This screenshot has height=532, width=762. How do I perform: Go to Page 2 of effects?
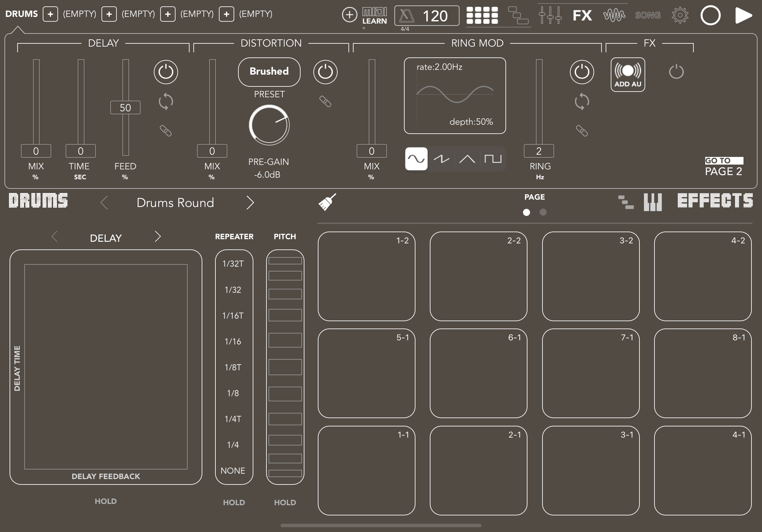(x=723, y=167)
